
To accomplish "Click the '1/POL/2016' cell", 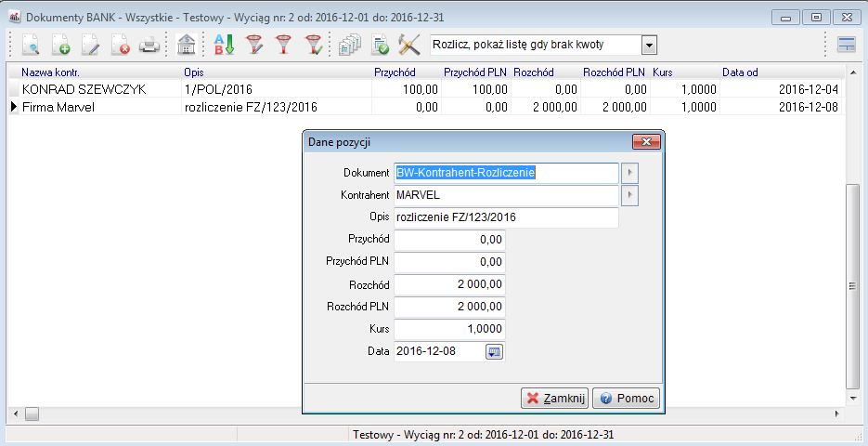I will 277,89.
